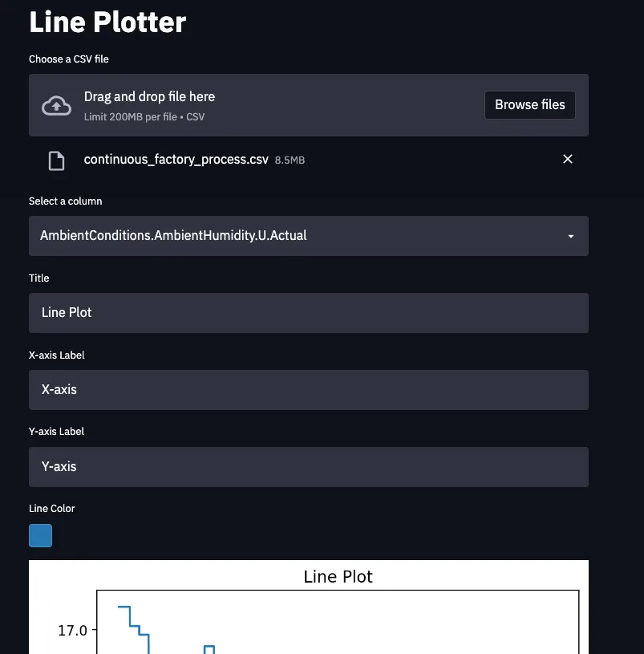This screenshot has height=654, width=644.
Task: Click Browse files to upload a CSV
Action: (x=529, y=104)
